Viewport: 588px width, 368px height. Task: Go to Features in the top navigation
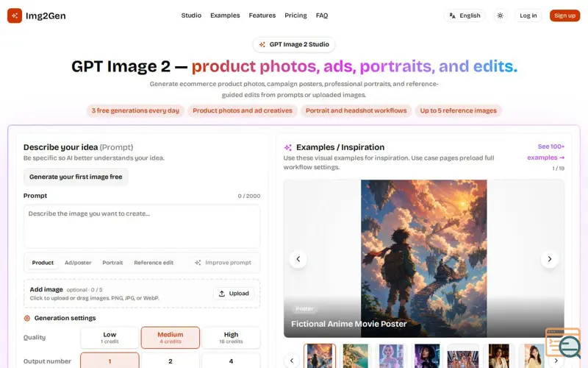tap(262, 15)
